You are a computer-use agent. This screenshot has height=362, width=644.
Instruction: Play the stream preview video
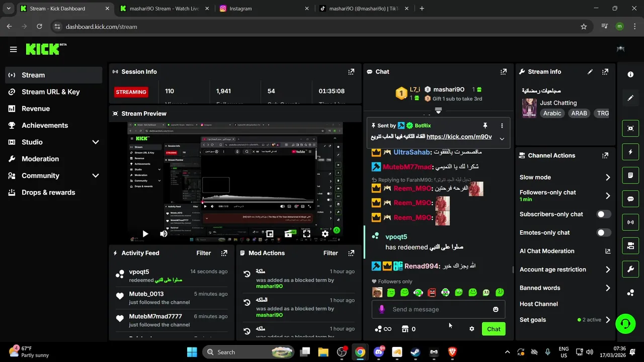point(145,234)
